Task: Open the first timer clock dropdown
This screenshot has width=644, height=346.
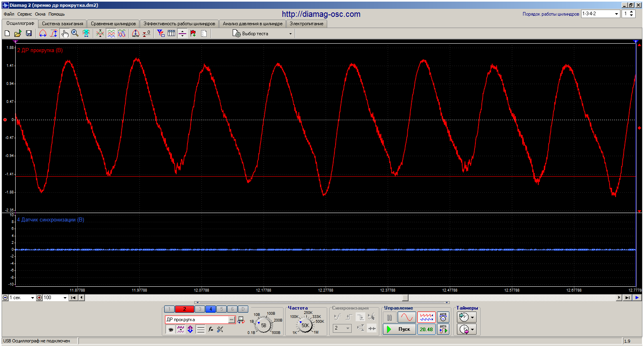Action: pos(467,317)
